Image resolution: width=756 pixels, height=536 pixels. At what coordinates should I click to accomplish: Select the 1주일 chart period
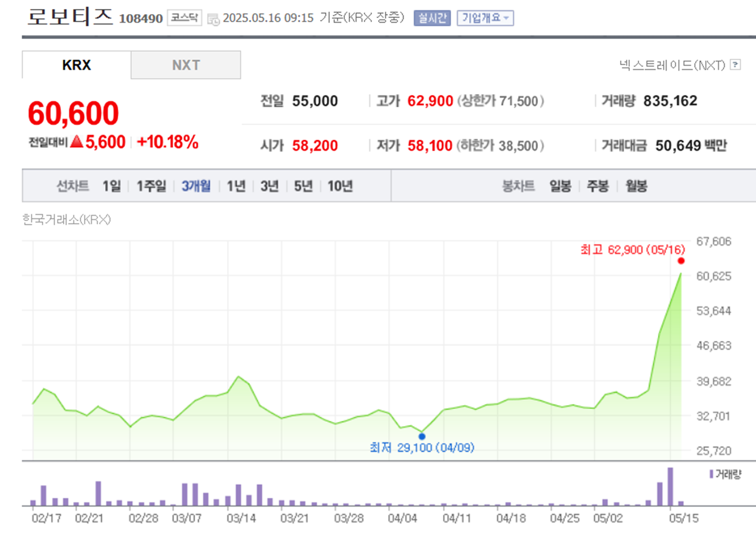pyautogui.click(x=152, y=186)
